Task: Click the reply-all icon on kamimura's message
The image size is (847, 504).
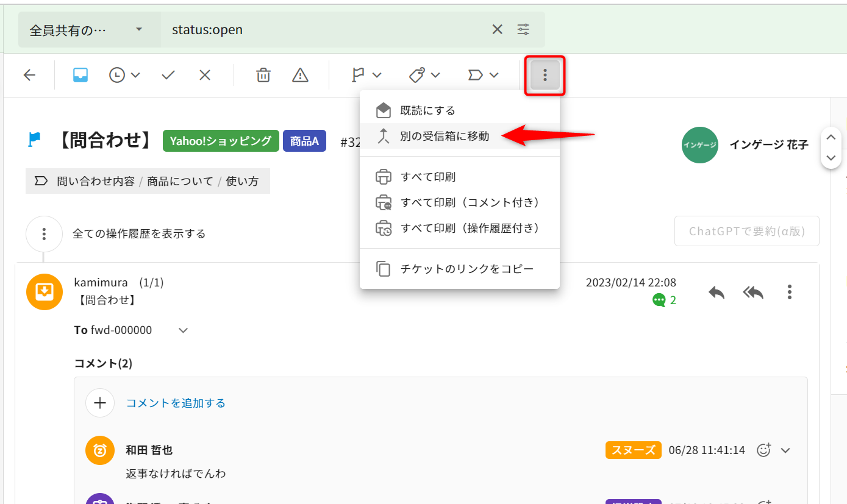Action: tap(753, 293)
